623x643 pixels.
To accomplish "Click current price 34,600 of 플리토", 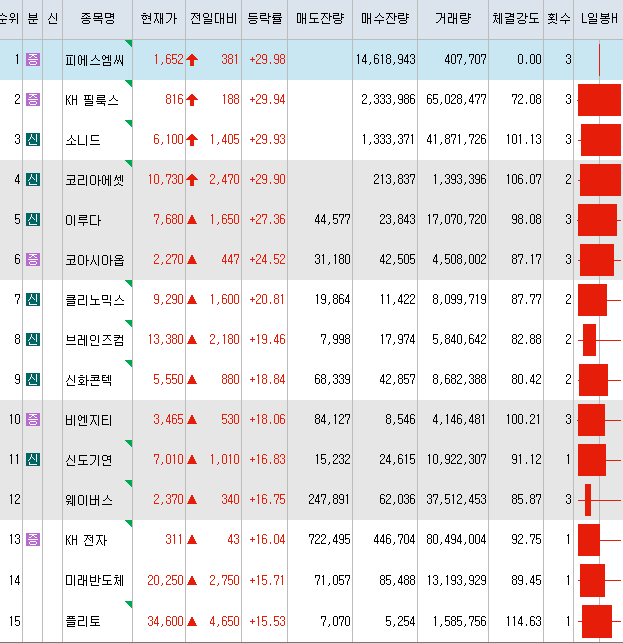I will (x=165, y=621).
